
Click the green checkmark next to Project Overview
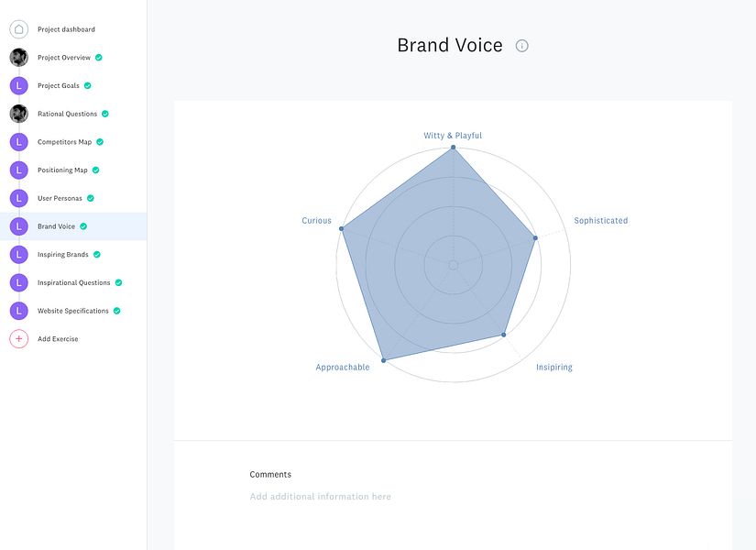99,58
